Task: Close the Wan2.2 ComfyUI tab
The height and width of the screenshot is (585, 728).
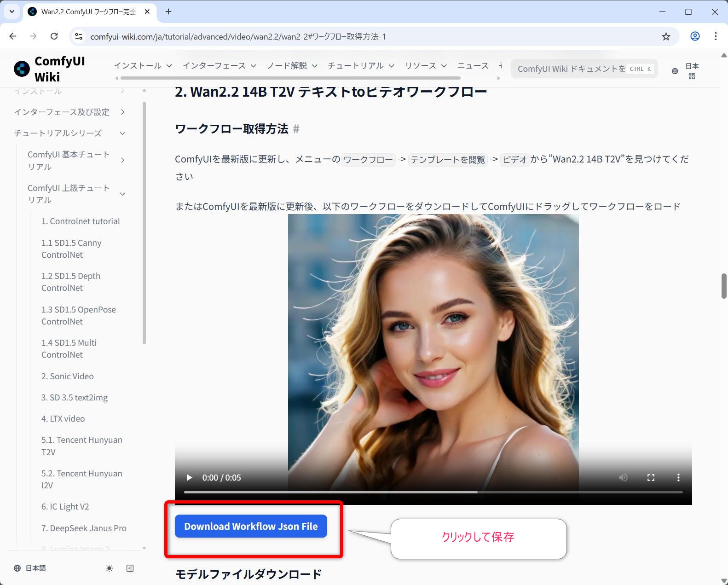Action: (147, 12)
